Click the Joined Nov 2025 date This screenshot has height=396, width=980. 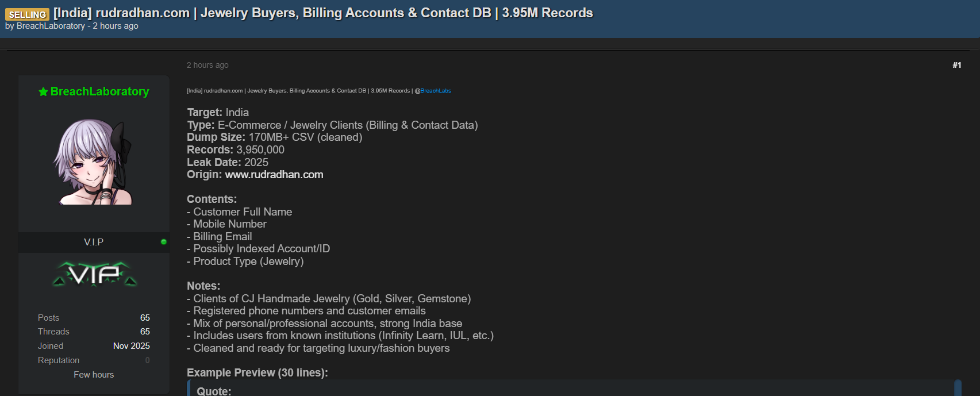(x=131, y=346)
